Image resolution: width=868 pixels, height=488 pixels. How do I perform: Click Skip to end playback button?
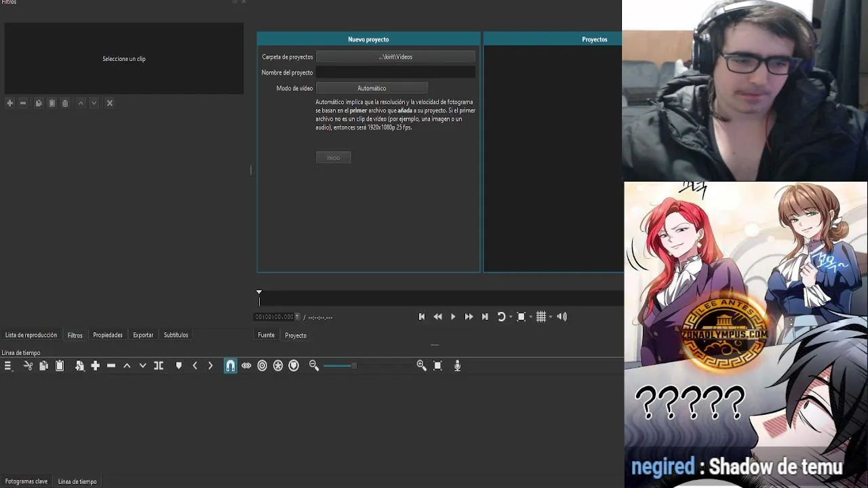[x=485, y=317]
